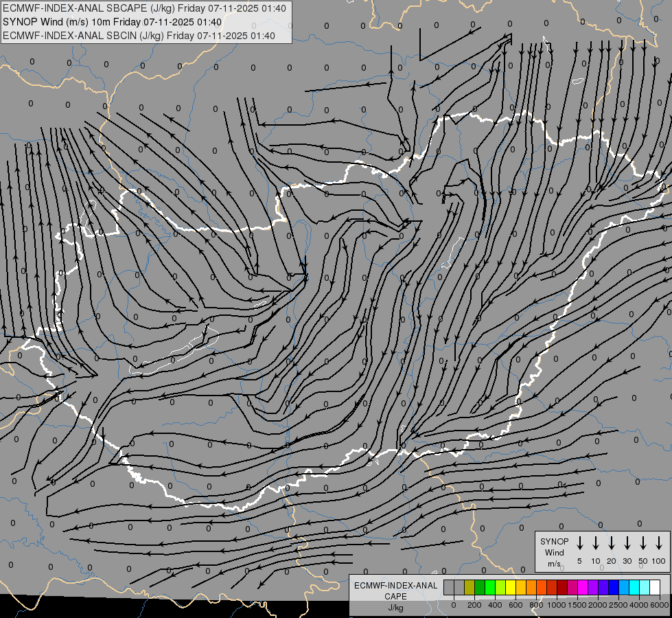Select the bright magenta CAPE legend swatch
672x618 pixels.
point(583,587)
